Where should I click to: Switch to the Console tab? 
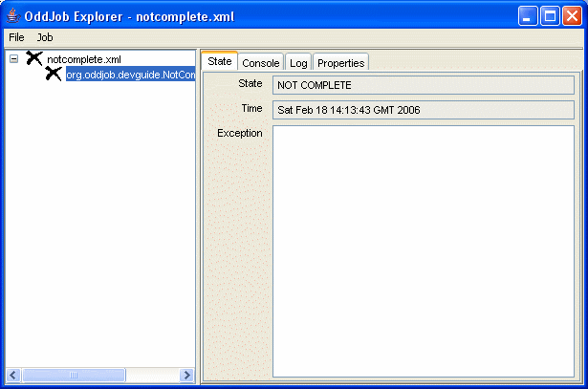coord(260,63)
